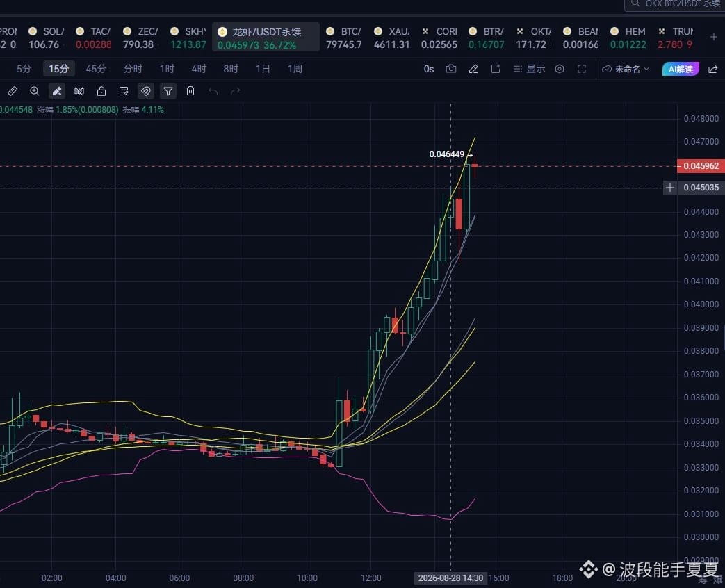Click the export chart icon
This screenshot has width=725, height=588.
click(x=495, y=69)
